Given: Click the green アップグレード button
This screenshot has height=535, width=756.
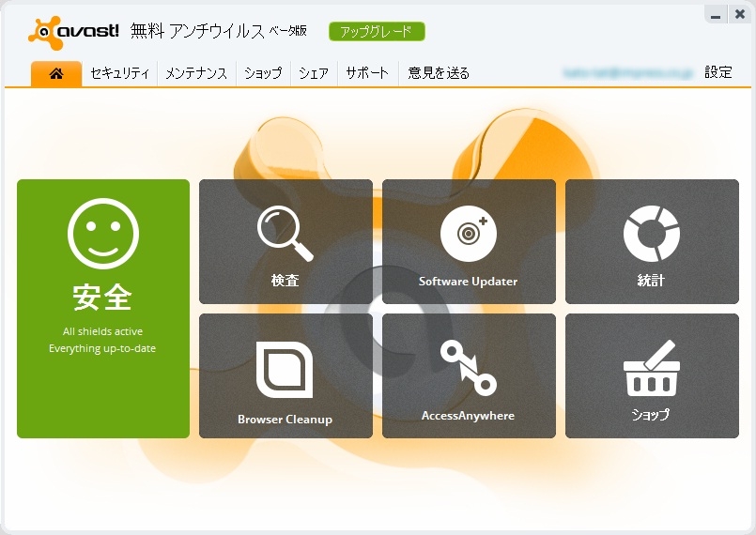Looking at the screenshot, I should (x=377, y=32).
